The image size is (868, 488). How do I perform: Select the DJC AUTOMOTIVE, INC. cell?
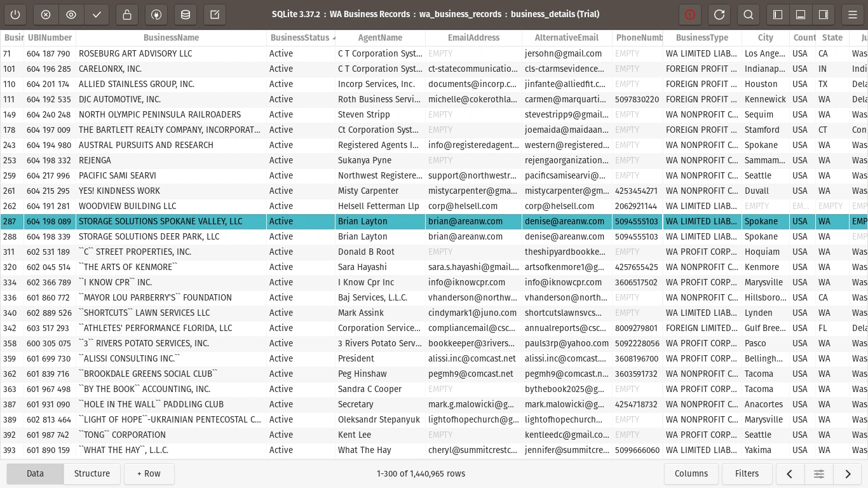[x=171, y=99]
